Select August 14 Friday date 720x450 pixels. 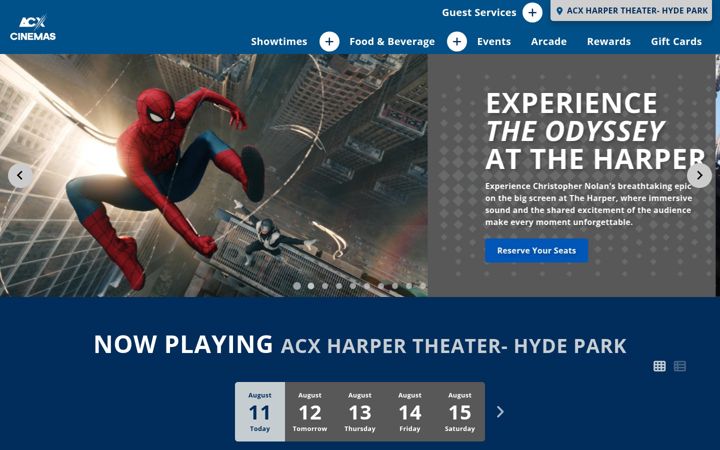410,412
